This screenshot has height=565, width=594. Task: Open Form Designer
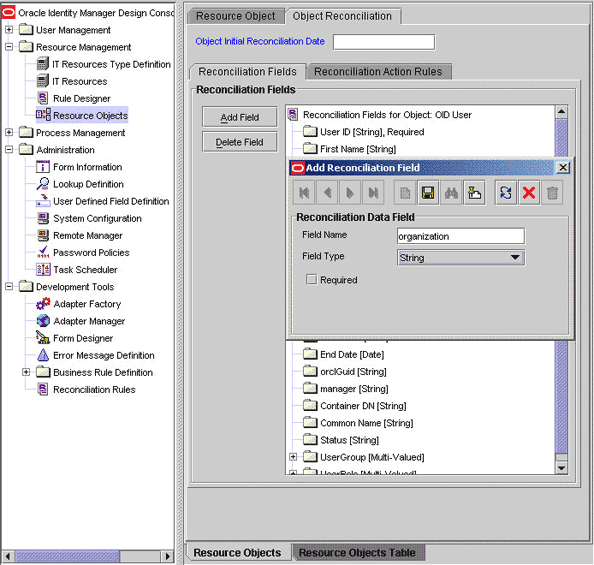click(x=83, y=338)
